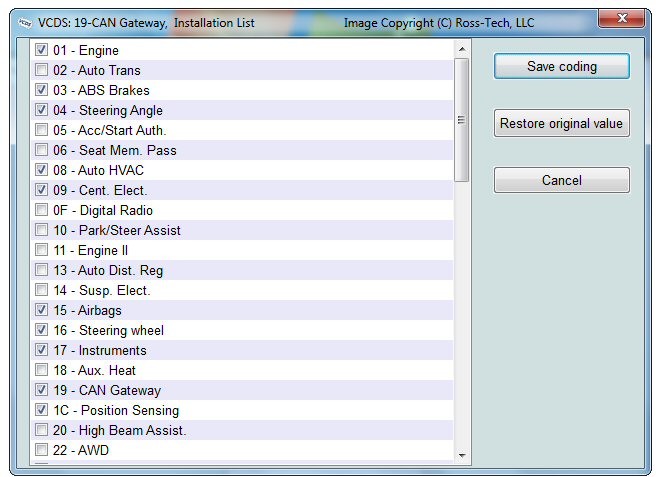
Task: Select the '04 - Steering Angle' row text
Action: [x=108, y=110]
